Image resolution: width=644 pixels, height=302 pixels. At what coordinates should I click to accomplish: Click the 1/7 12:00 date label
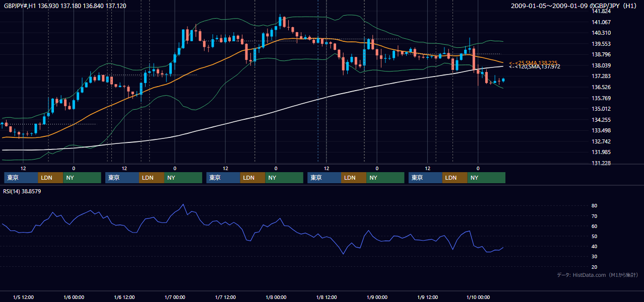click(x=225, y=297)
